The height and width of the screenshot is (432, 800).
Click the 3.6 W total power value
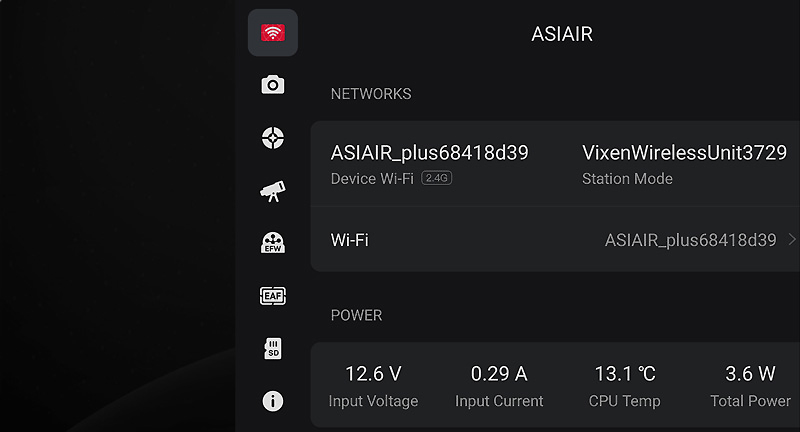(x=750, y=374)
